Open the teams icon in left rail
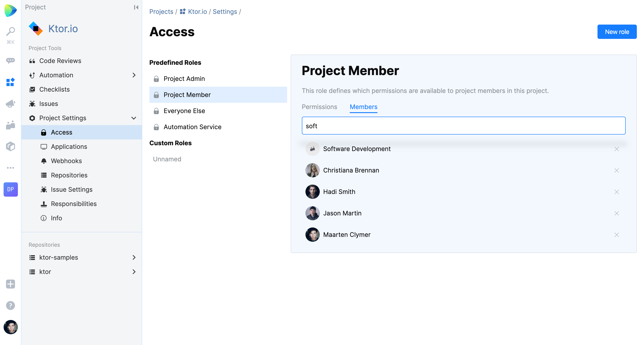Screen dimensions: 644x345 (x=11, y=125)
